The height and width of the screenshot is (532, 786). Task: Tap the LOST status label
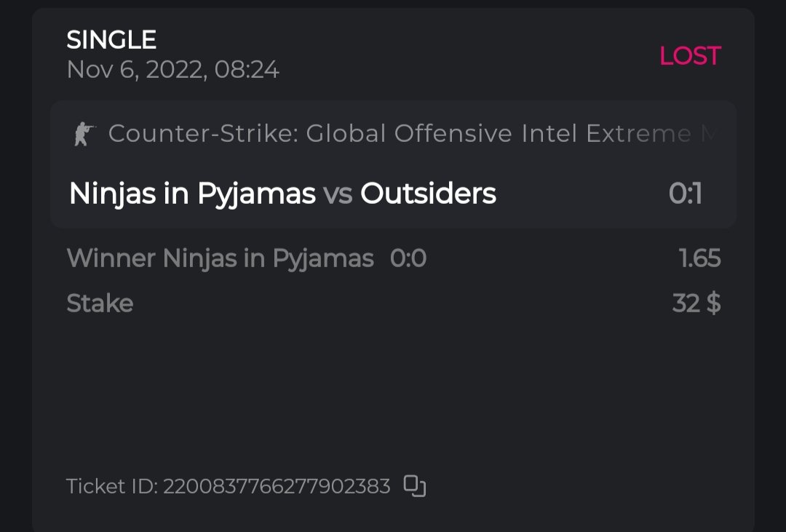(689, 56)
